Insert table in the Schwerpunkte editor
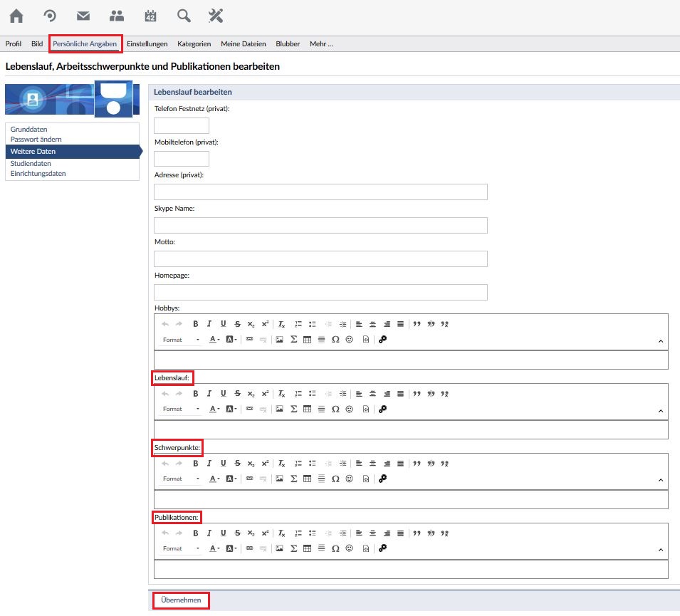 pyautogui.click(x=308, y=479)
